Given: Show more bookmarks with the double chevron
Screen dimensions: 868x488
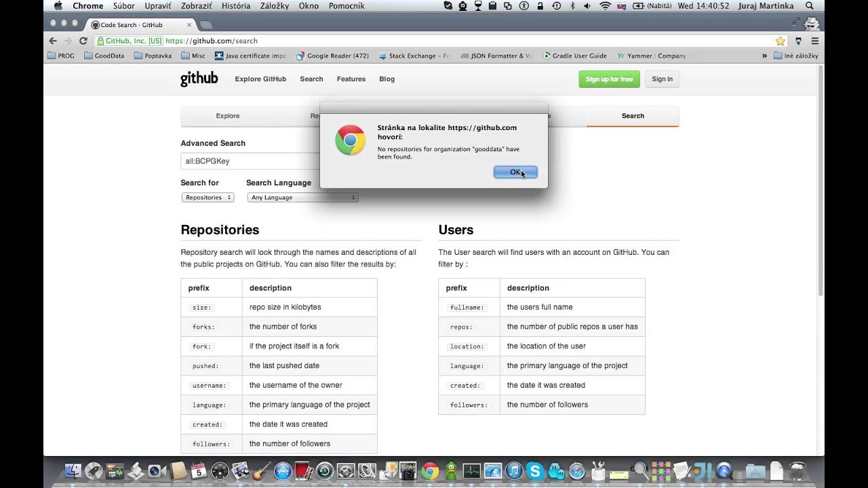Looking at the screenshot, I should tap(765, 56).
